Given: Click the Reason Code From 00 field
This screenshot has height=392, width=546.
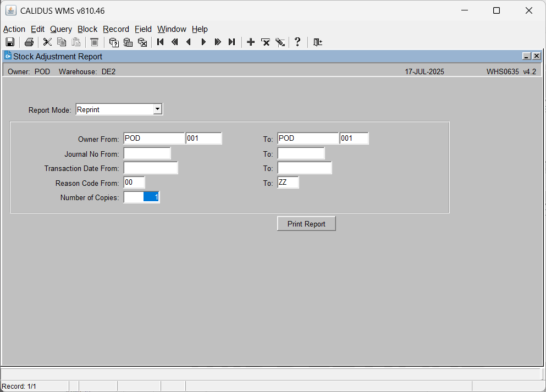Looking at the screenshot, I should (134, 183).
